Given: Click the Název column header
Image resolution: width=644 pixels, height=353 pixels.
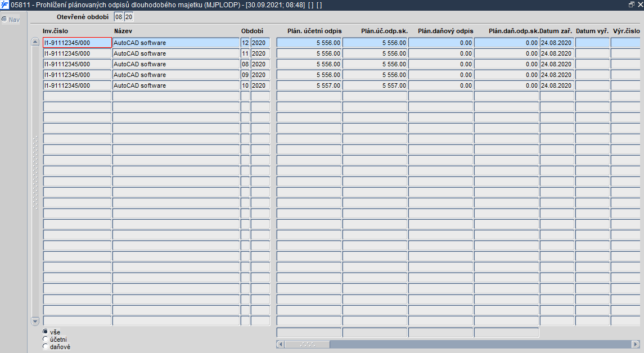Looking at the screenshot, I should tap(123, 31).
